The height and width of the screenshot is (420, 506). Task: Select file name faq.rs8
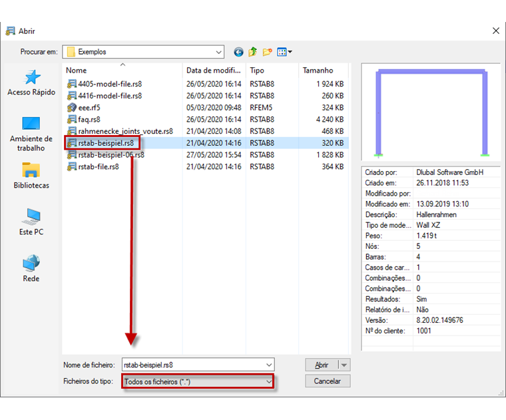[89, 120]
